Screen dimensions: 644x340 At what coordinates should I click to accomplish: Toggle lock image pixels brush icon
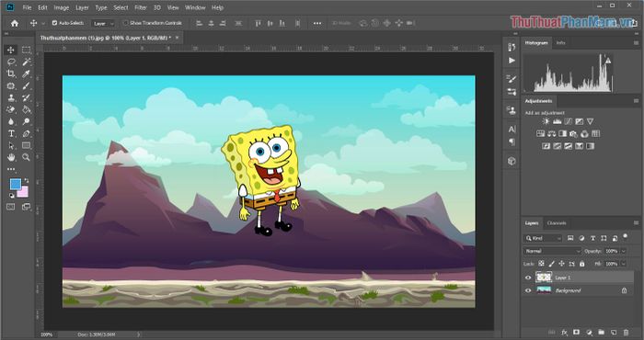click(x=552, y=264)
